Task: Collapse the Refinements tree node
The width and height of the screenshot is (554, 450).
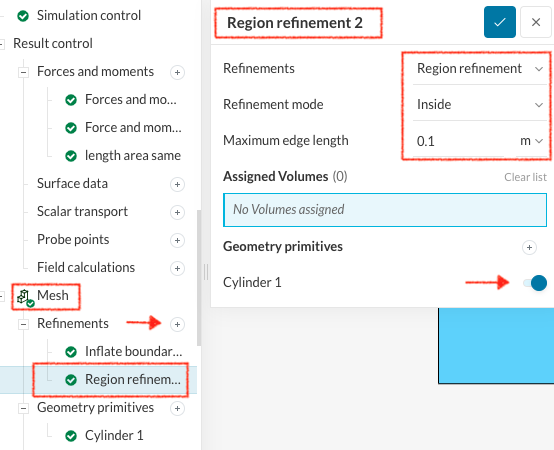Action: pos(23,324)
